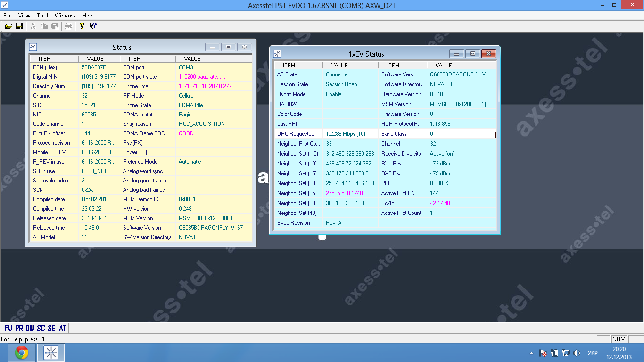
Task: Click the RX2 Rssi value -79 dBm
Action: click(440, 173)
